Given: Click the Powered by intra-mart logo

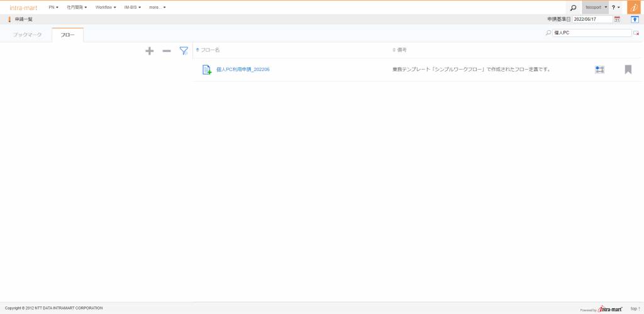Looking at the screenshot, I should tap(601, 309).
